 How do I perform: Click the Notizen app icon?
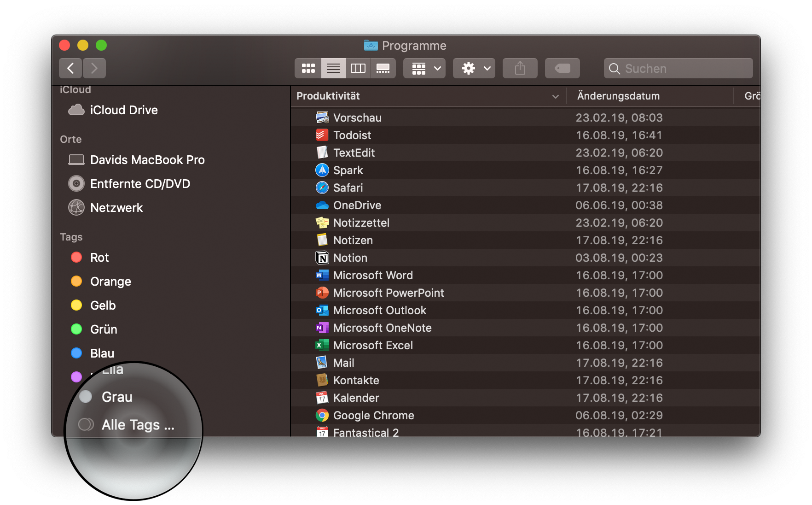[x=322, y=240]
